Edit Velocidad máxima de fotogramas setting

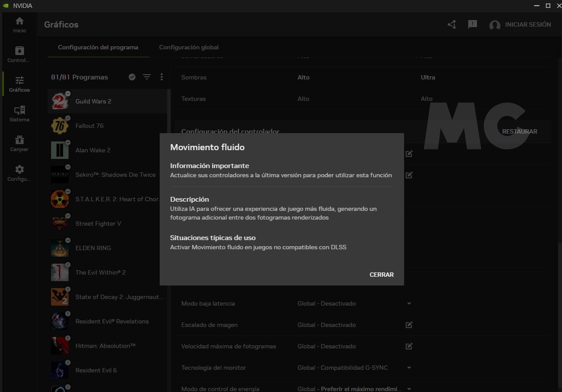(409, 346)
